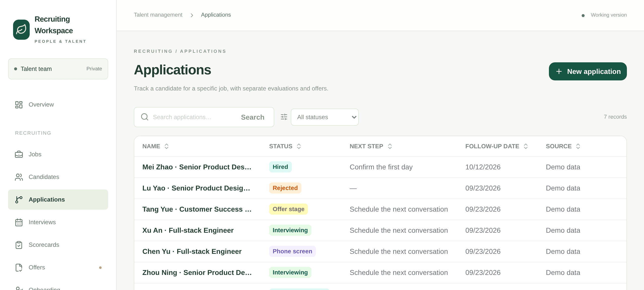Click the Candidates people icon
Viewport: 644px width, 290px height.
tap(19, 177)
